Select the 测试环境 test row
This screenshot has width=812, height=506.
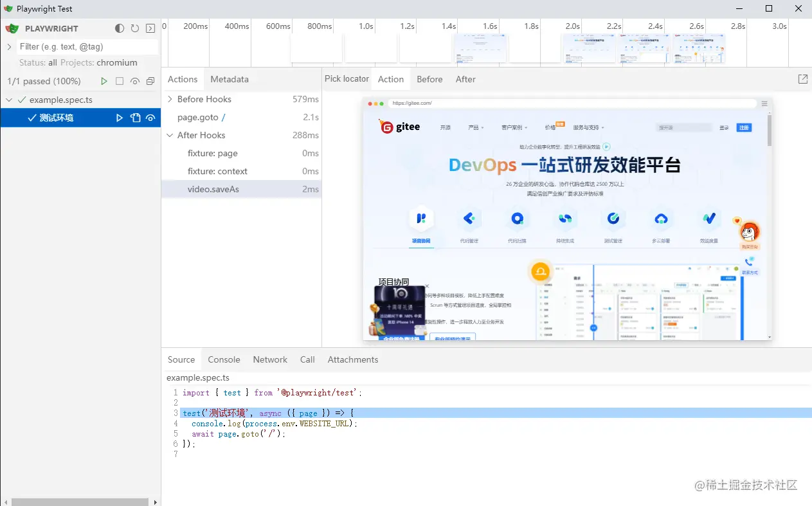(80, 118)
